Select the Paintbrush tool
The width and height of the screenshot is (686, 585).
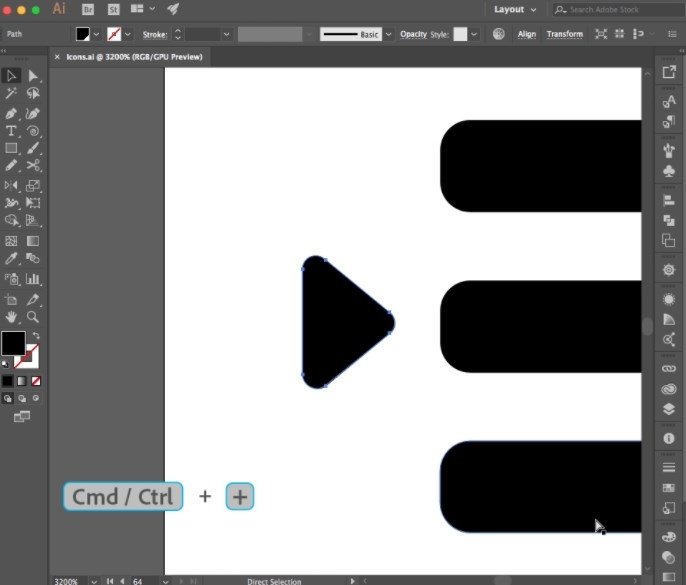[33, 148]
